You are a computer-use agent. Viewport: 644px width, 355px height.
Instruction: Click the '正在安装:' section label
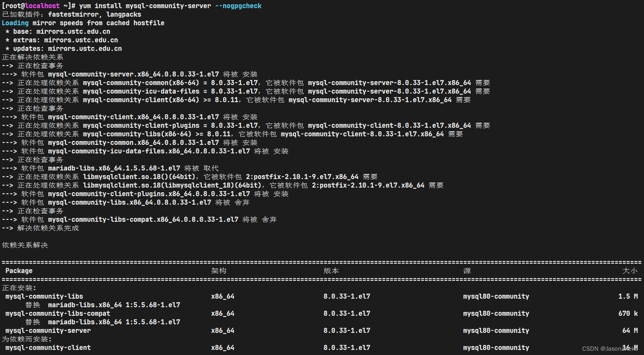coord(19,288)
